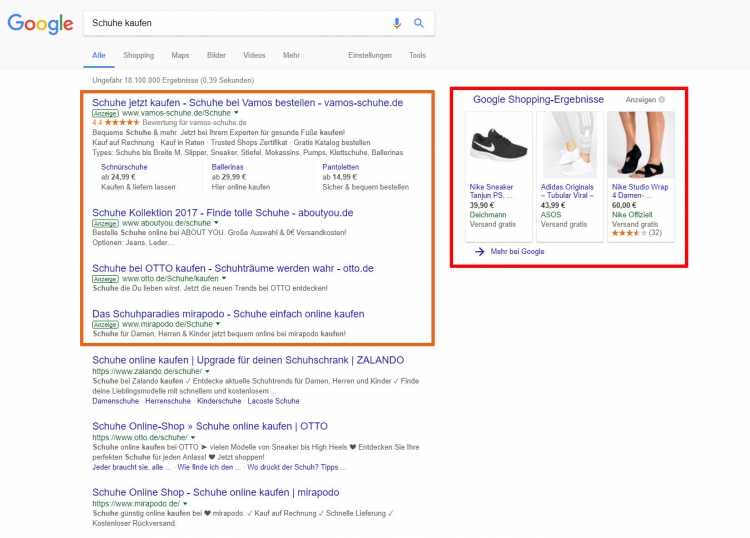Viewport: 750px width, 538px height.
Task: Click the Google Shopping-Ergebnisse heading
Action: [x=538, y=99]
